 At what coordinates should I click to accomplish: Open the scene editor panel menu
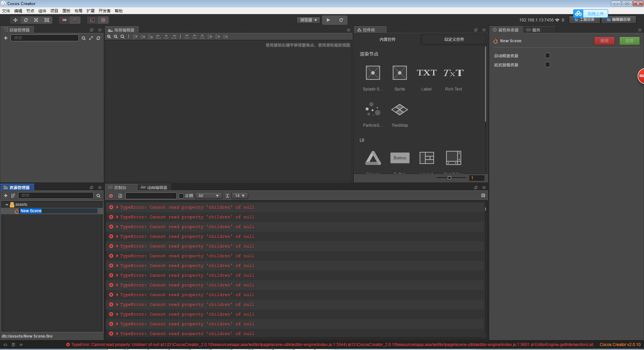tap(348, 30)
